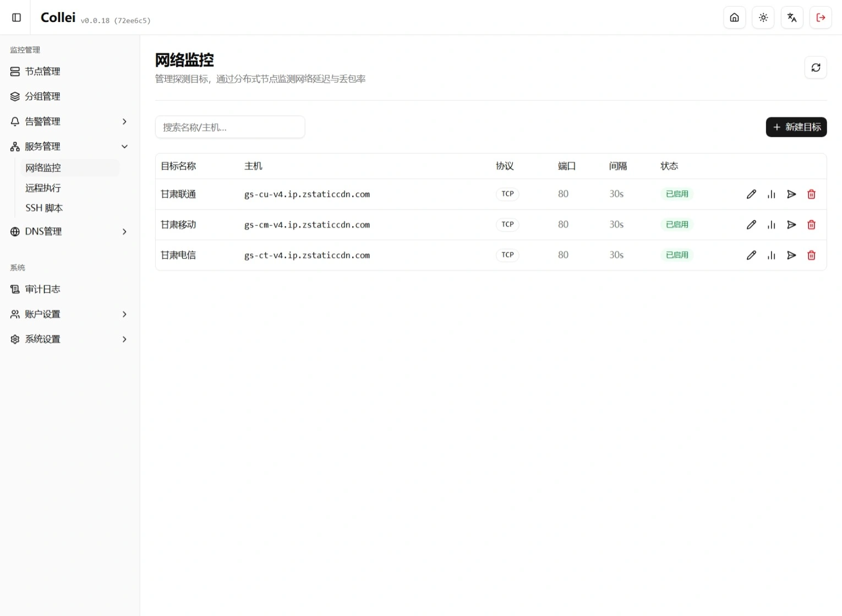Image resolution: width=842 pixels, height=616 pixels.
Task: Click the home icon in header
Action: pos(734,18)
